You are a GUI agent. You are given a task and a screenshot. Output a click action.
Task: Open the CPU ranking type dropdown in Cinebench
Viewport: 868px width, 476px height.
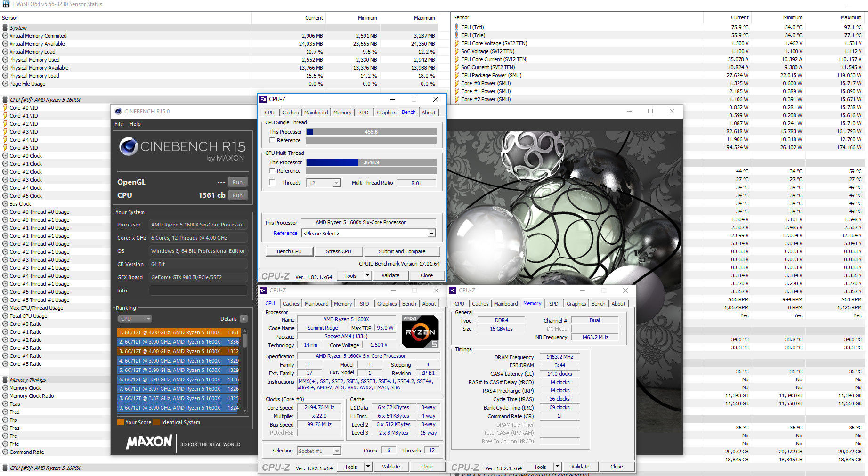click(x=135, y=319)
